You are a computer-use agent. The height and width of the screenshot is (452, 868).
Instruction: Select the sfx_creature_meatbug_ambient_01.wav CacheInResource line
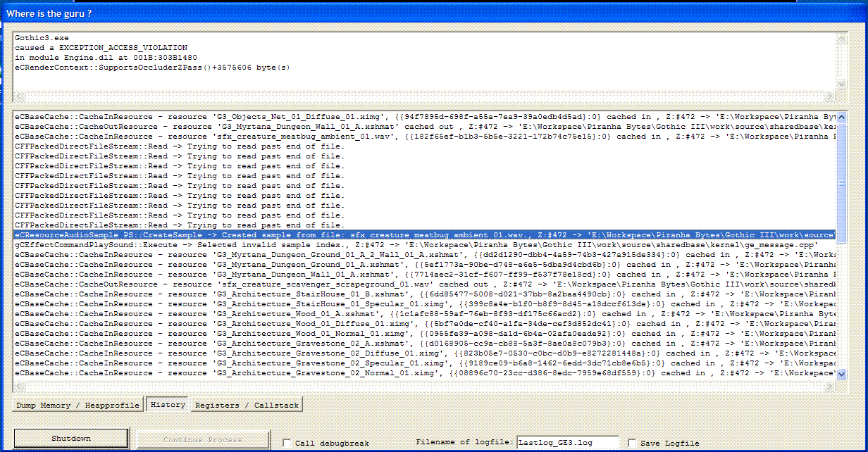pos(425,136)
